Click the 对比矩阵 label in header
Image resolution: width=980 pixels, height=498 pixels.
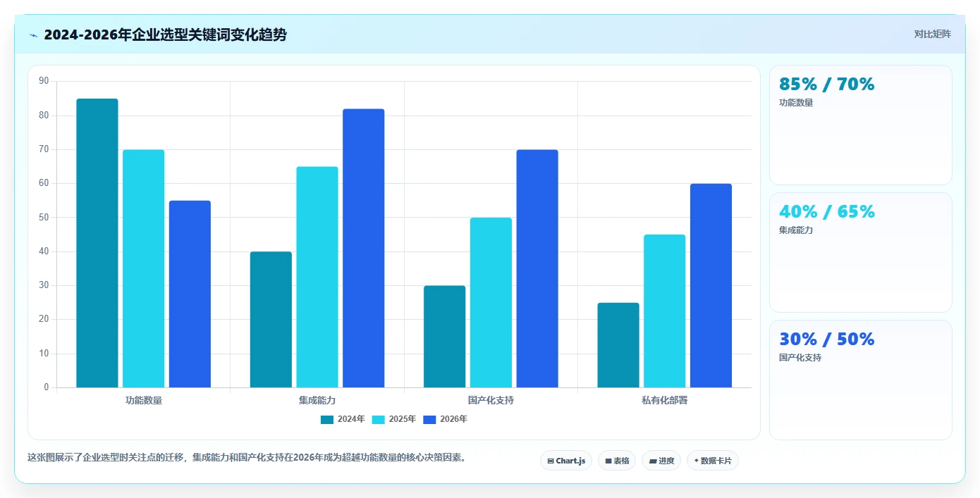(932, 34)
